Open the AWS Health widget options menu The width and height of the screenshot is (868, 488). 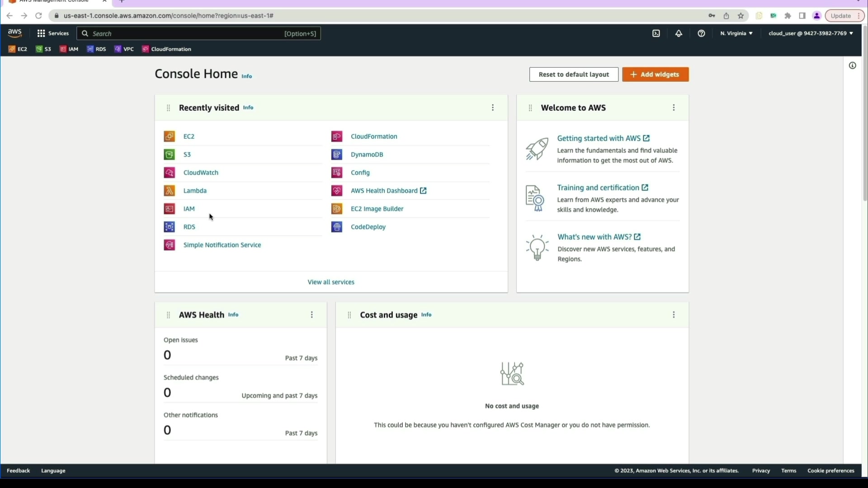(x=311, y=315)
